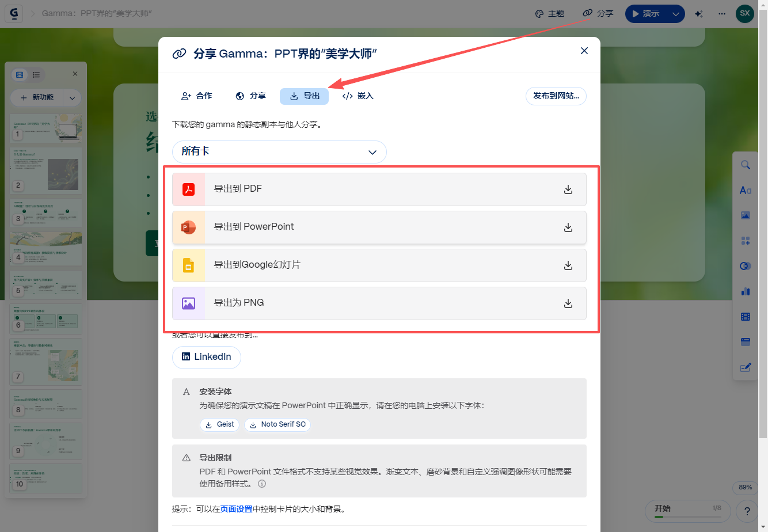Viewport: 768px width, 532px height.
Task: Expand the arrow next to 新功能
Action: pyautogui.click(x=72, y=98)
